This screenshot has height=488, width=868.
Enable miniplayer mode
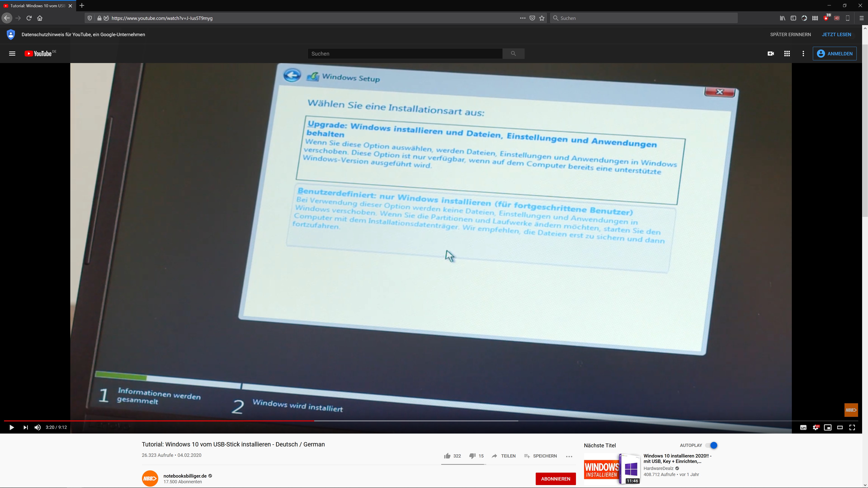click(x=828, y=427)
